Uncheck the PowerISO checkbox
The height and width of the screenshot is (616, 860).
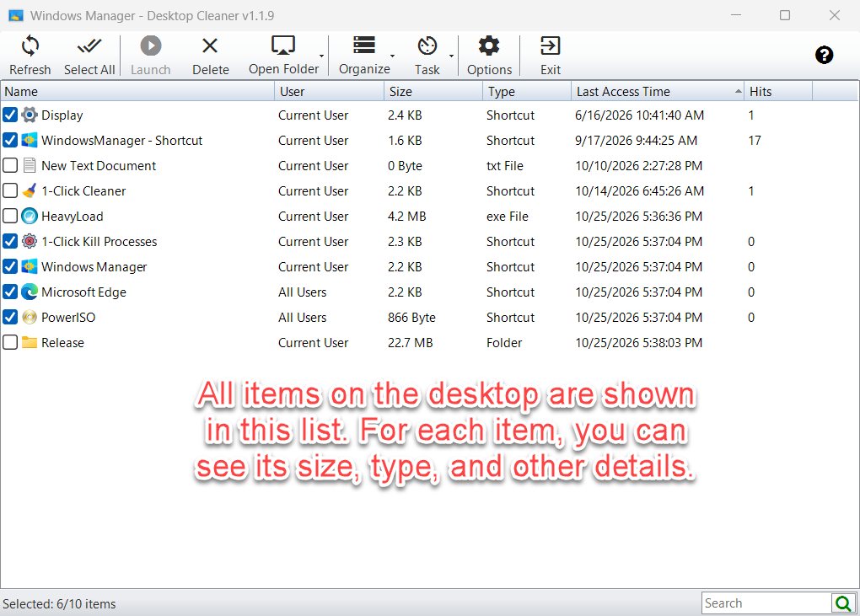10,317
